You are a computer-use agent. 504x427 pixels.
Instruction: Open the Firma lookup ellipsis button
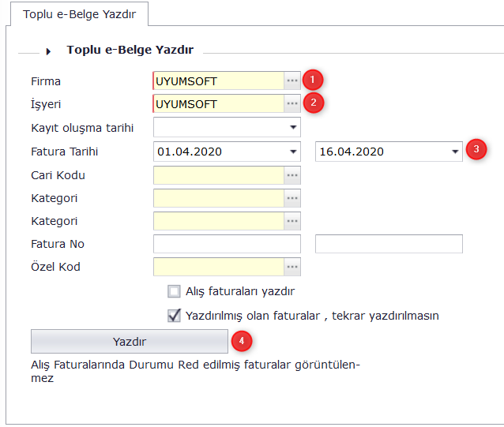(x=292, y=81)
